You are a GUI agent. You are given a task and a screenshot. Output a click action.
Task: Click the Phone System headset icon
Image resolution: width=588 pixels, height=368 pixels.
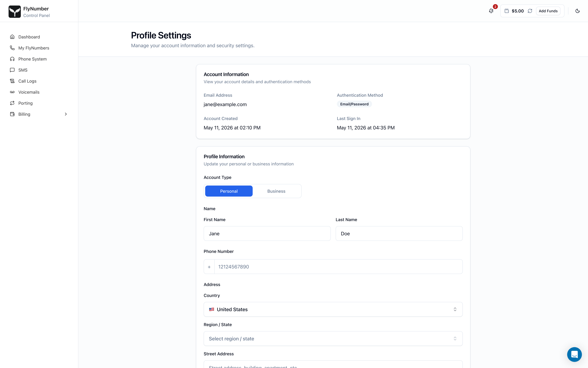click(12, 59)
